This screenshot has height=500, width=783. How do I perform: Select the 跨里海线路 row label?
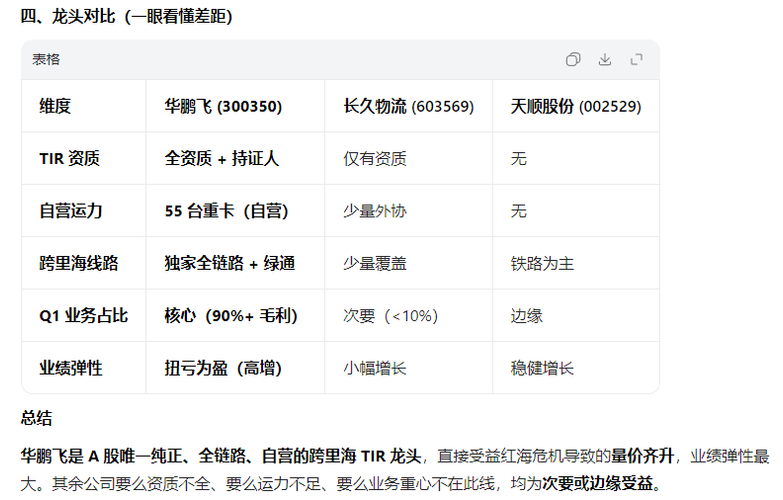(x=79, y=263)
